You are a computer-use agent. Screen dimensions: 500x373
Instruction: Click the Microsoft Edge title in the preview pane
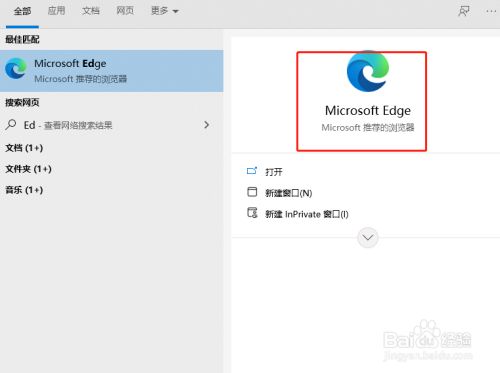368,110
